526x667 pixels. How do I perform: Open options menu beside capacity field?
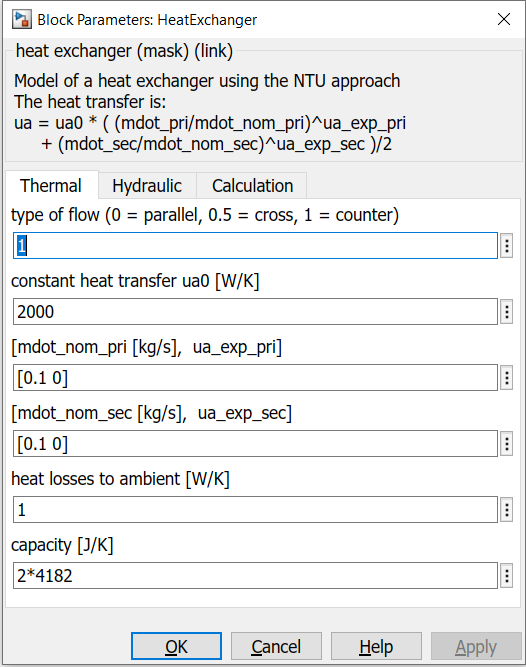coord(506,576)
